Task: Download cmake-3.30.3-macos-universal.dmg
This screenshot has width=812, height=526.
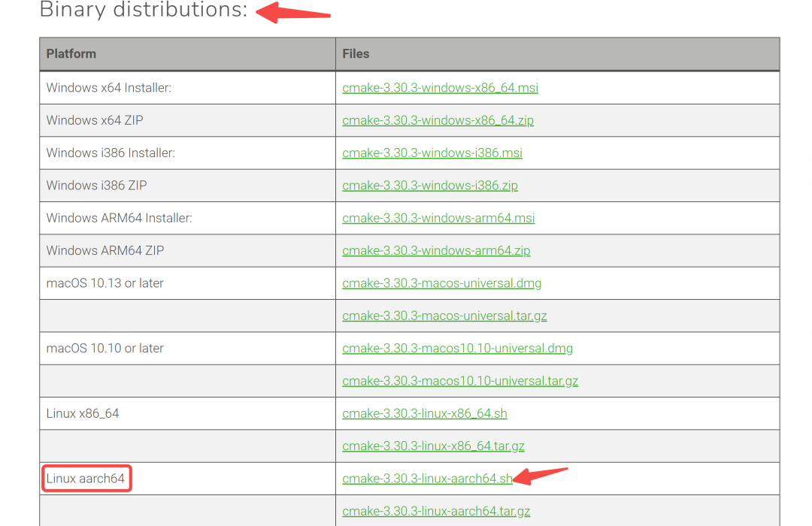Action: point(442,284)
